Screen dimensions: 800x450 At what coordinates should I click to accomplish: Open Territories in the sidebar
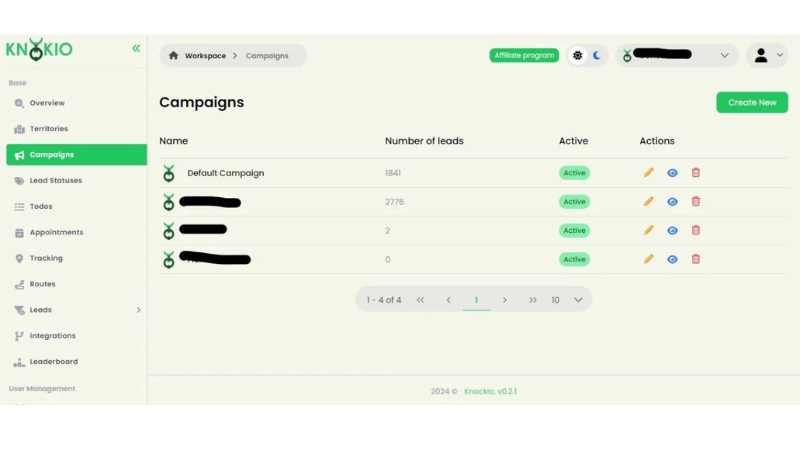[48, 129]
